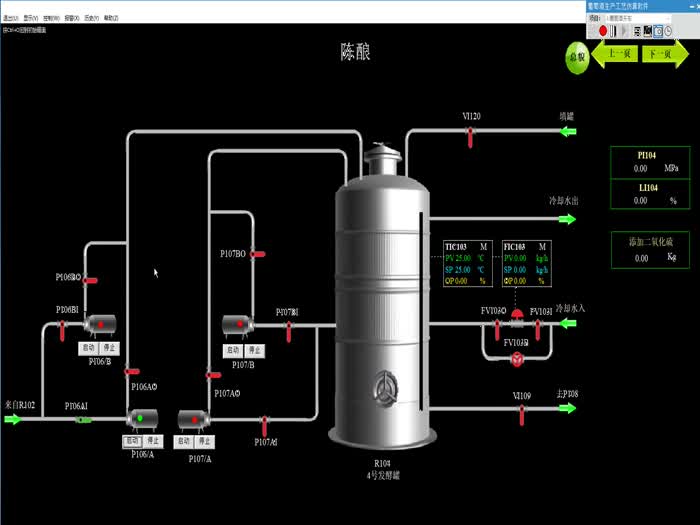
Task: Open valve VI120 on the top pipe
Action: [x=471, y=135]
